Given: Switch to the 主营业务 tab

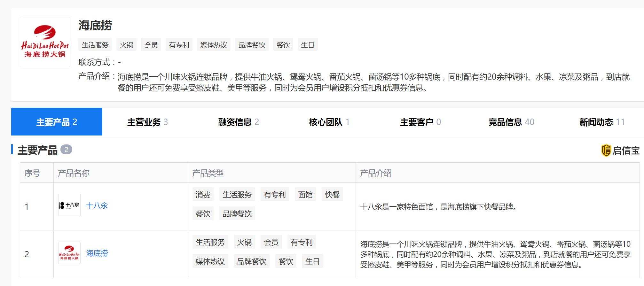Looking at the screenshot, I should tap(147, 122).
